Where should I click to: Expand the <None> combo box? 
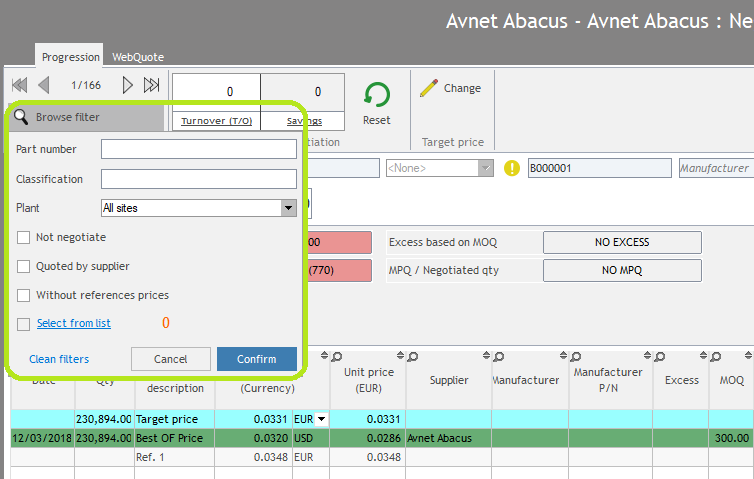coord(486,169)
